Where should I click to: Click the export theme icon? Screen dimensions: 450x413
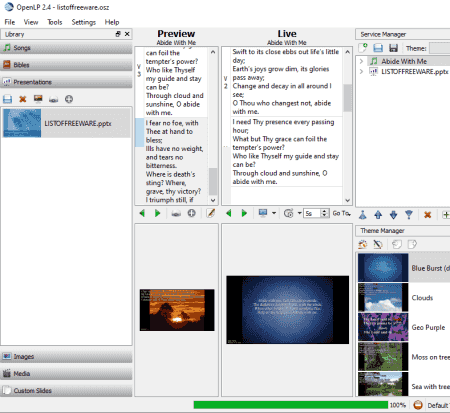(412, 244)
